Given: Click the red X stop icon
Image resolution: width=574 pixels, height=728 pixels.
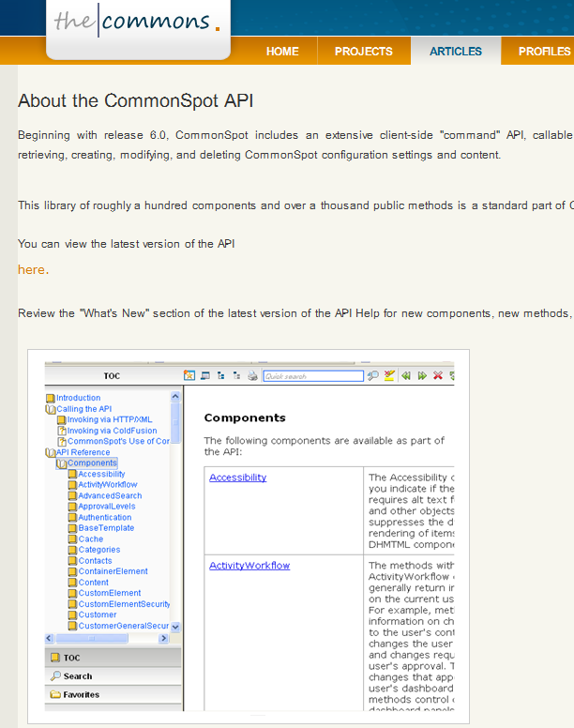Looking at the screenshot, I should coord(438,375).
